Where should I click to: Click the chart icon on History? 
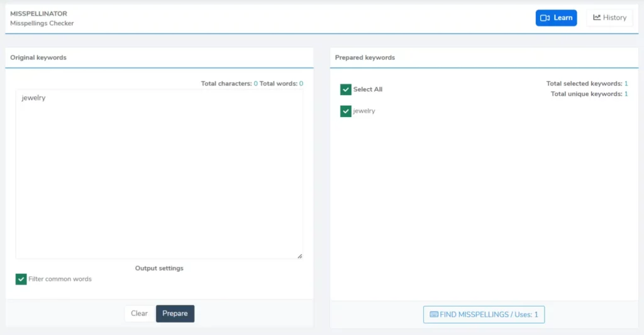[x=597, y=18]
